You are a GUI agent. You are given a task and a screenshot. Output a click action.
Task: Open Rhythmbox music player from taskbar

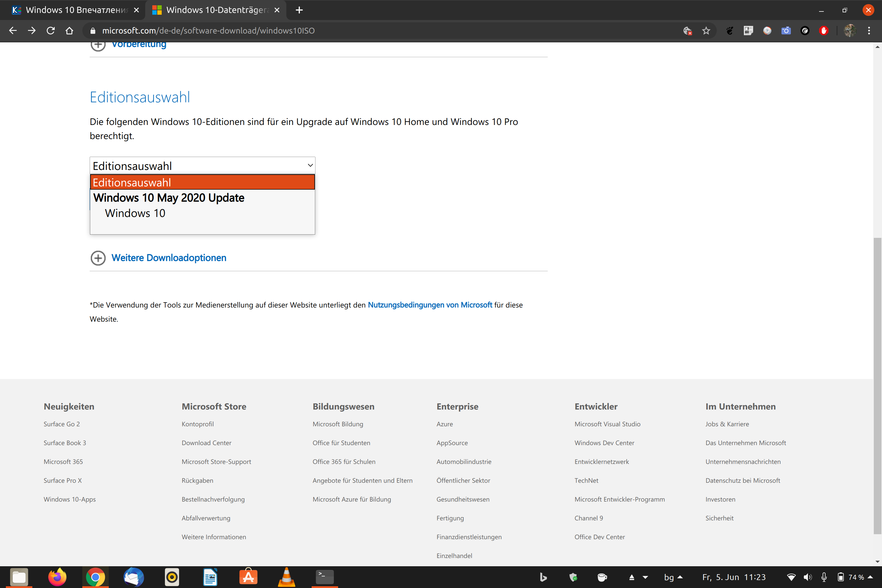[172, 577]
